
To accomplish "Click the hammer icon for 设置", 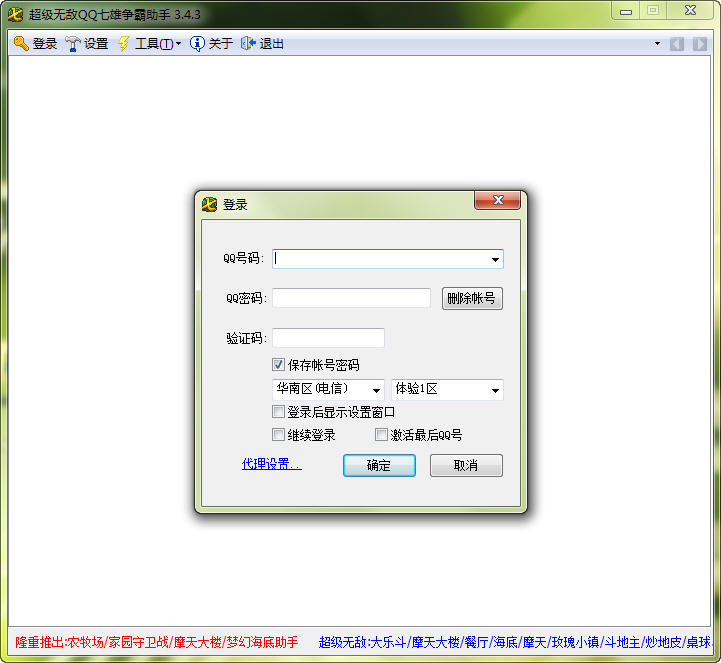I will click(x=72, y=44).
